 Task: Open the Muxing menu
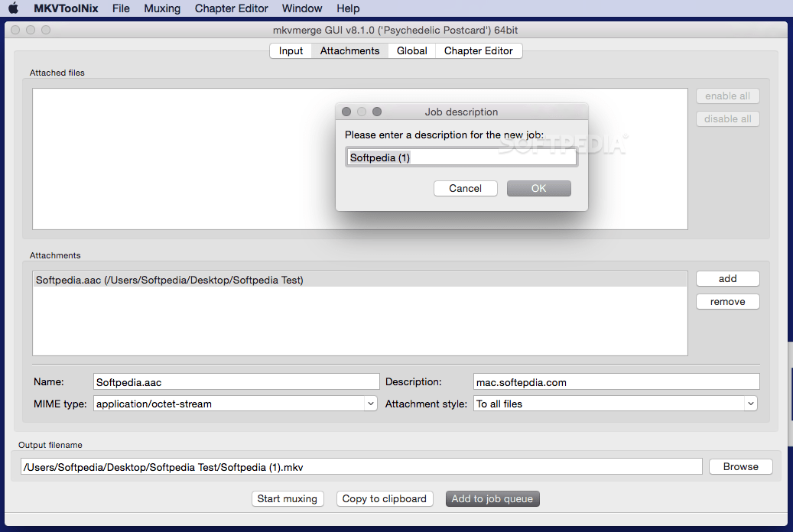point(162,8)
